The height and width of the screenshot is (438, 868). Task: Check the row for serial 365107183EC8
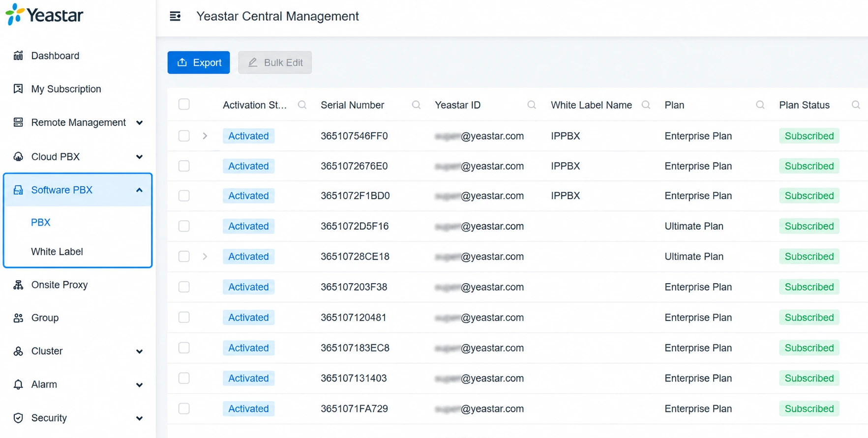click(x=184, y=348)
